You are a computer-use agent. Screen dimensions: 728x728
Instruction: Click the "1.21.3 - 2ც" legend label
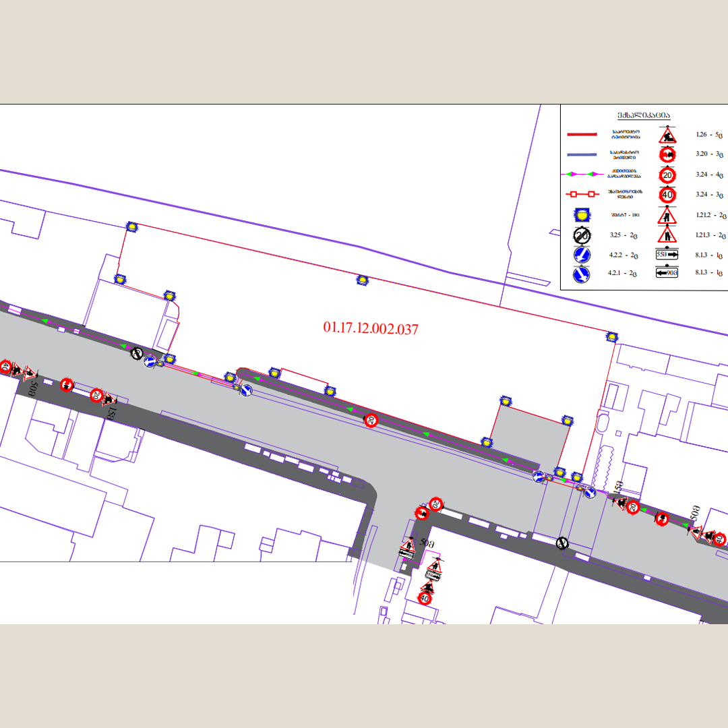(710, 235)
